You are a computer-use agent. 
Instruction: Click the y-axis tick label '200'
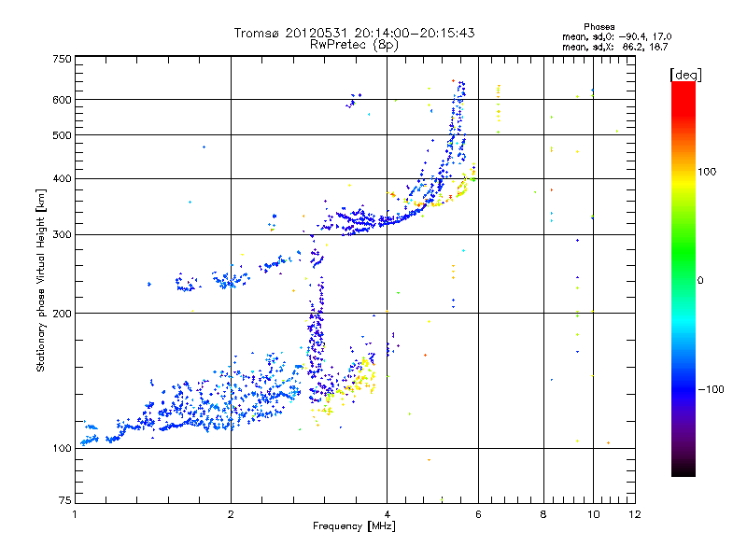tap(62, 314)
